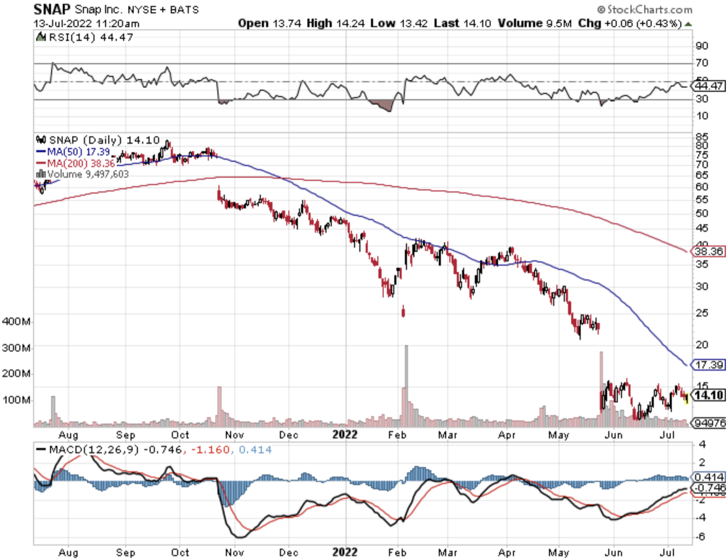Click the volume tag 94976 on the axis

click(708, 423)
